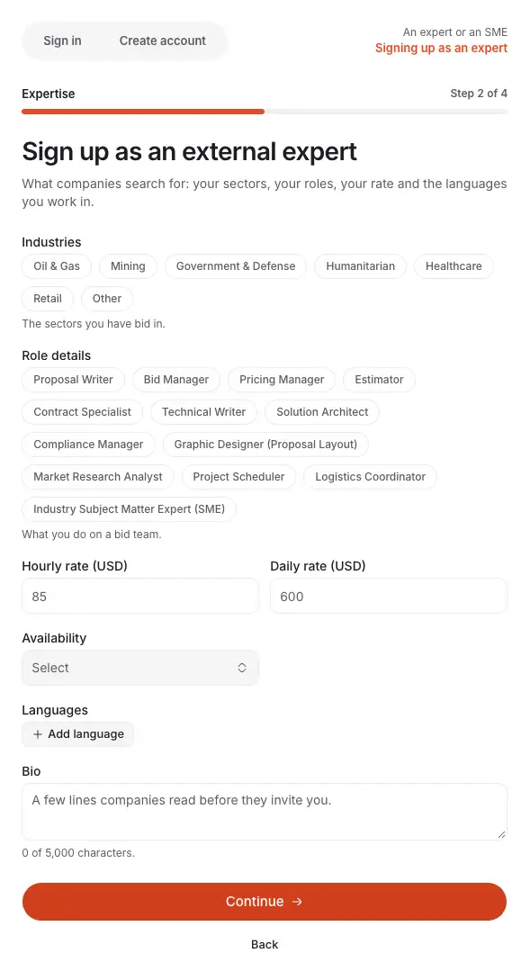Pick the Contract Specialist role
Screen dimensions: 530x980
(83, 412)
